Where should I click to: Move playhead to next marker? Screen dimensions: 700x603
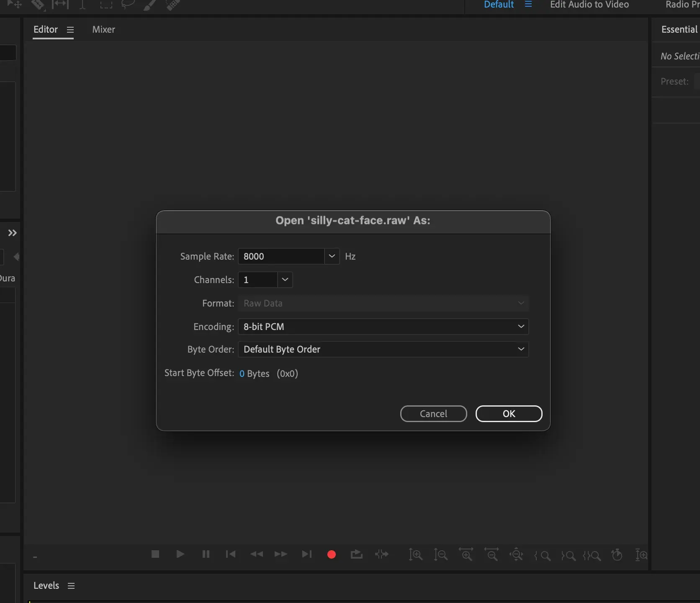pyautogui.click(x=306, y=554)
